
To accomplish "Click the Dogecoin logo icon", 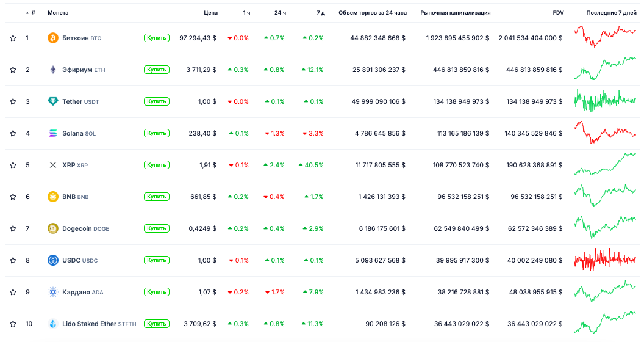I will (x=53, y=228).
